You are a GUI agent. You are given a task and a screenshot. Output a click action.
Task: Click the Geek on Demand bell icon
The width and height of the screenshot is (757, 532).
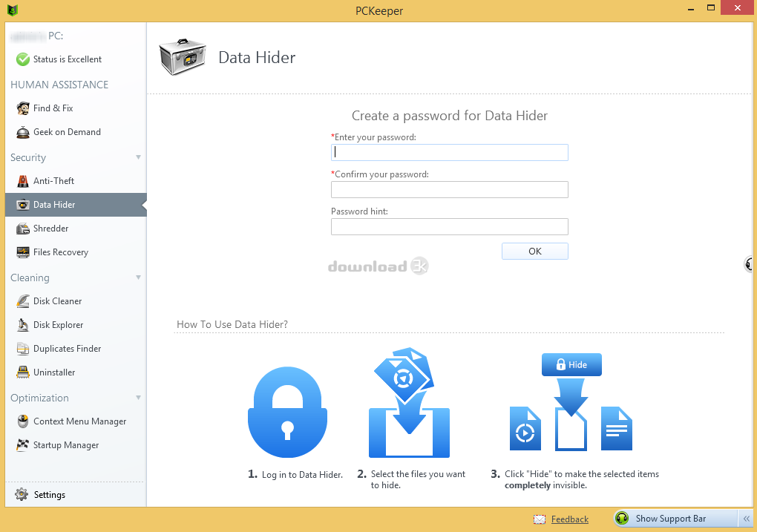click(x=23, y=132)
